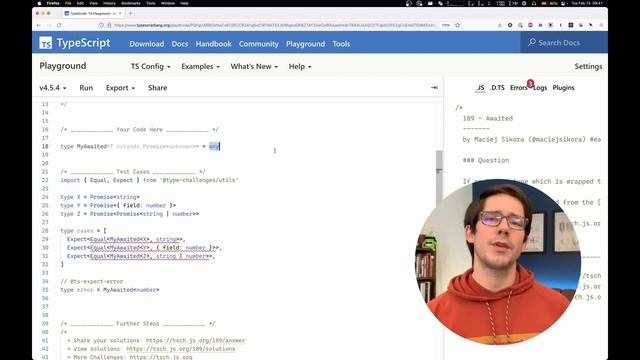Click the search magnifier icon
This screenshot has width=640, height=360.
pyautogui.click(x=531, y=42)
